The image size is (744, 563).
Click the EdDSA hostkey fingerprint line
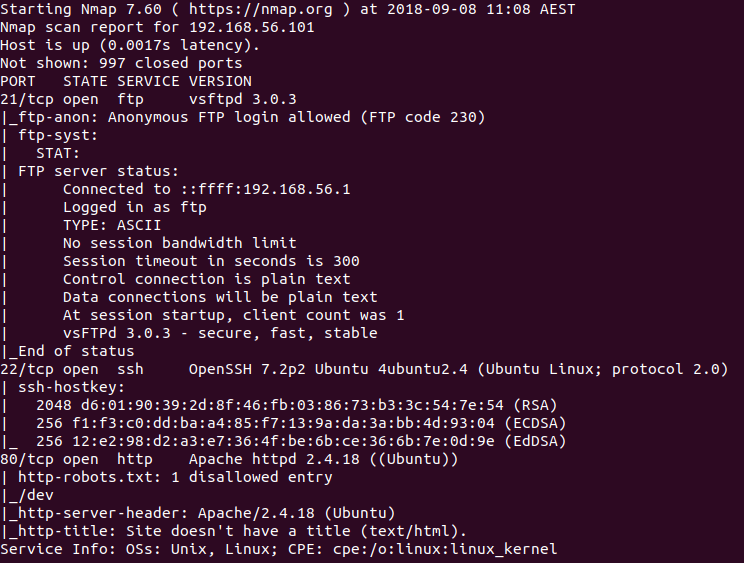[301, 442]
